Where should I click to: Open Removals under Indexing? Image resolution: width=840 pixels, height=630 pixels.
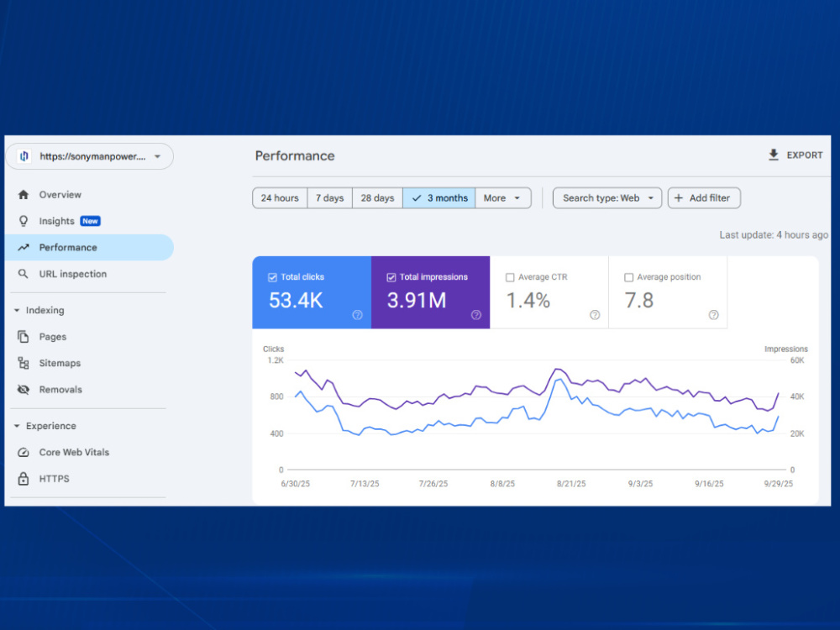(89, 390)
